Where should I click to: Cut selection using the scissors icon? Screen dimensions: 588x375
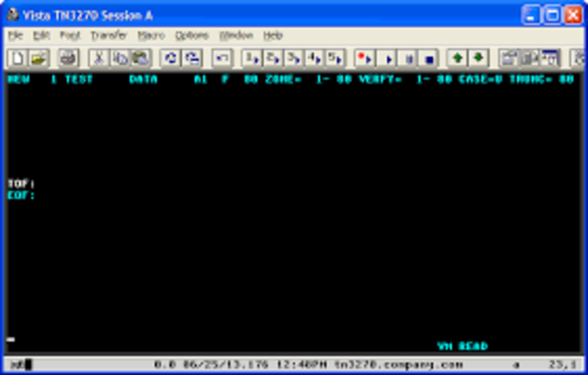click(99, 58)
